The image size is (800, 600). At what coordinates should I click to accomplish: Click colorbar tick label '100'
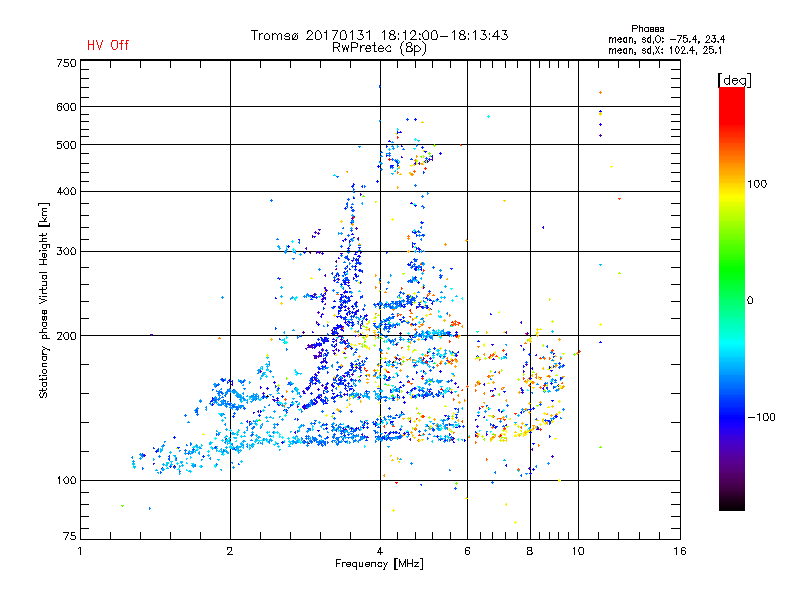(x=757, y=184)
